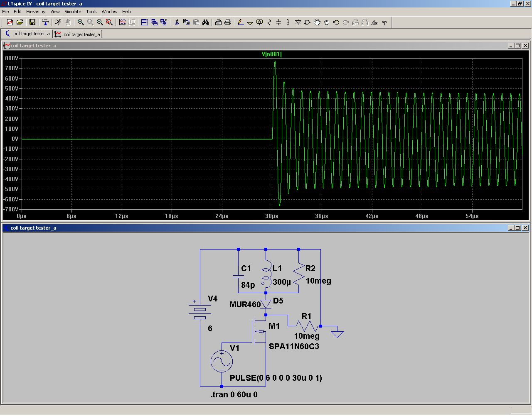This screenshot has height=416, width=532.
Task: Open the Hierarchy menu
Action: (36, 12)
